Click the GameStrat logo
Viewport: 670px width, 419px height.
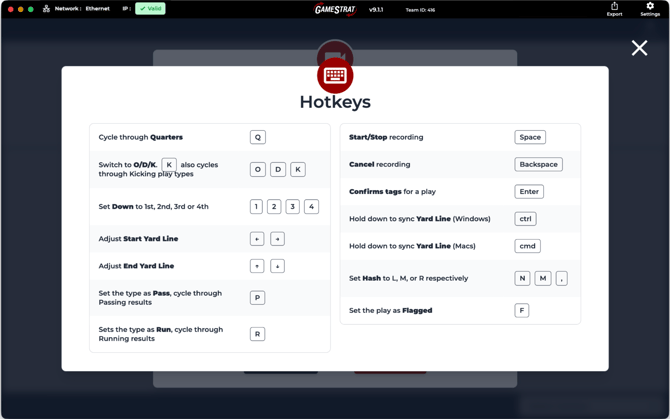[335, 9]
